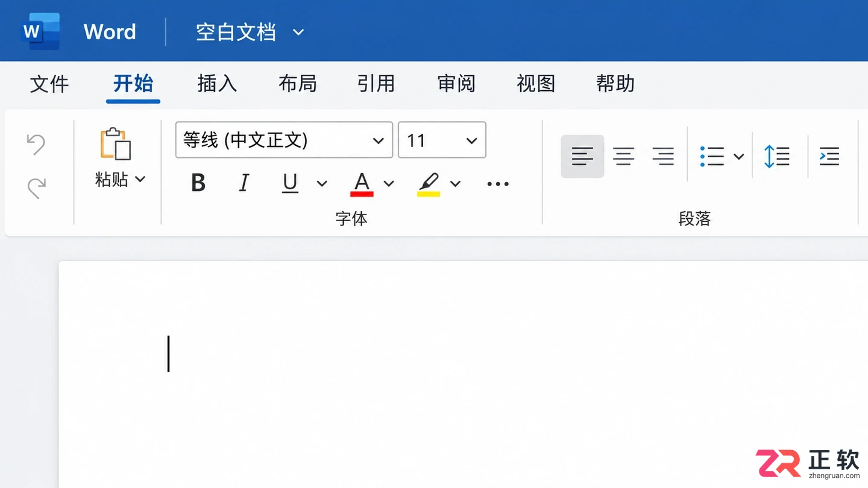Apply yellow text highlight color

(x=429, y=184)
